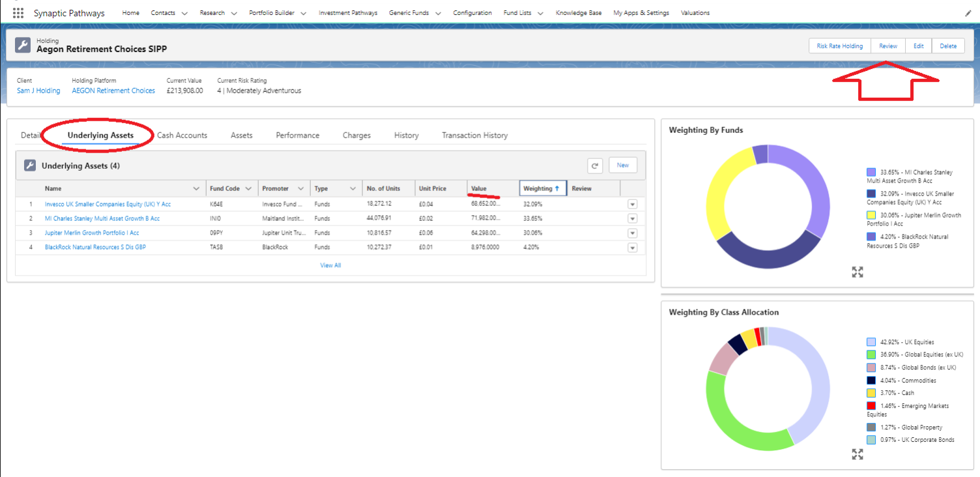
Task: Open BlackRock Natural Resources S Dis link
Action: [x=95, y=248]
